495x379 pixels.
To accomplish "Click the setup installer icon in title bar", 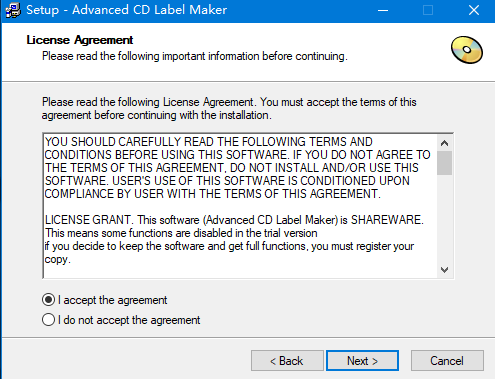I will [x=13, y=10].
